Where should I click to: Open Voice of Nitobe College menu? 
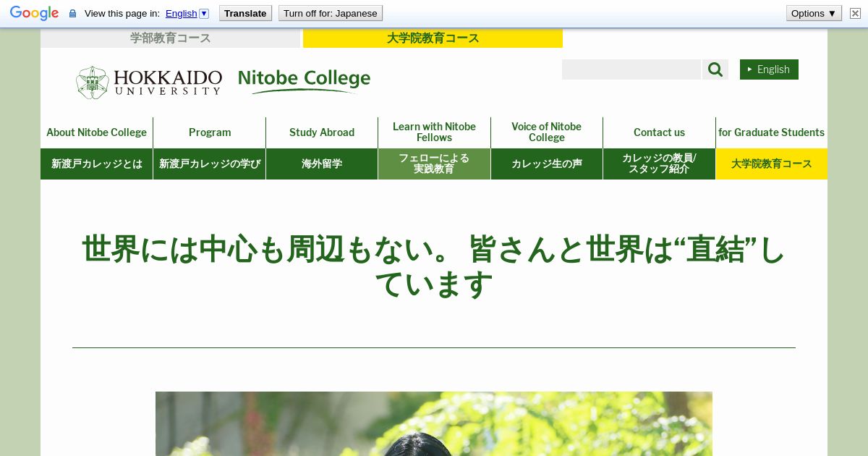pos(547,132)
